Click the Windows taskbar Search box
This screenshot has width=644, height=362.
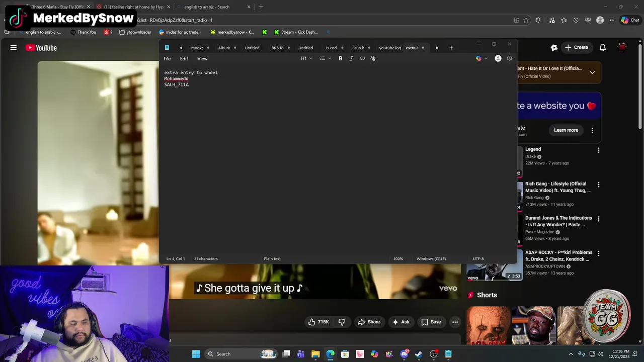tap(242, 354)
